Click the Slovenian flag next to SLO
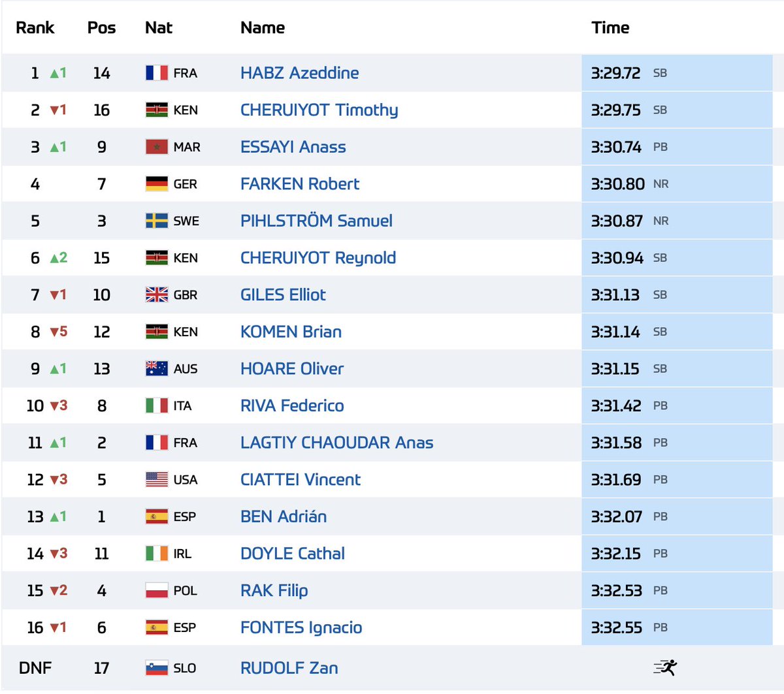Screen dimensions: 784x694 point(157,668)
